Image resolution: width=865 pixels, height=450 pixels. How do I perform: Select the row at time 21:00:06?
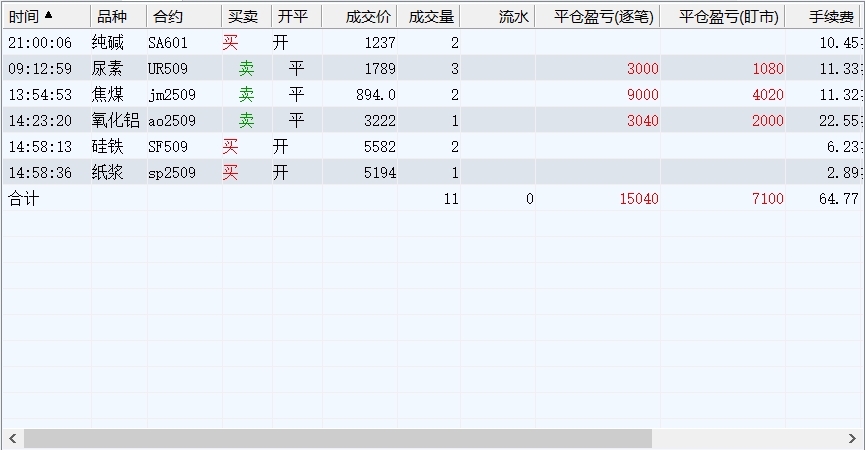[433, 42]
